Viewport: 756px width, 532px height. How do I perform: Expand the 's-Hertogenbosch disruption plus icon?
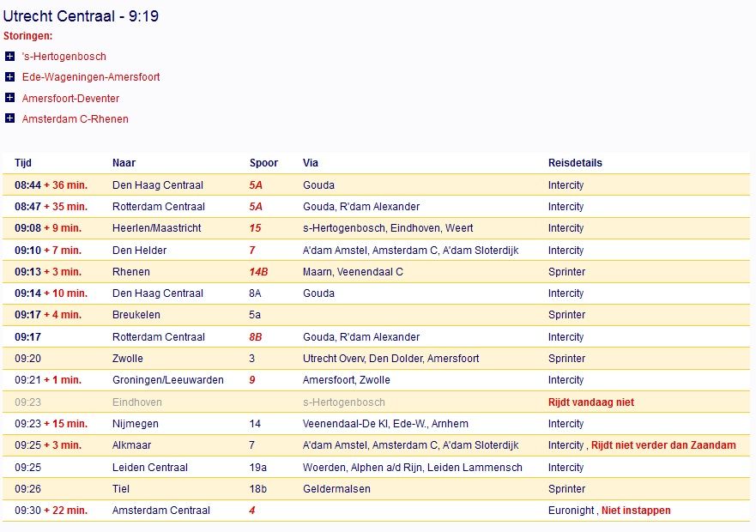[9, 57]
